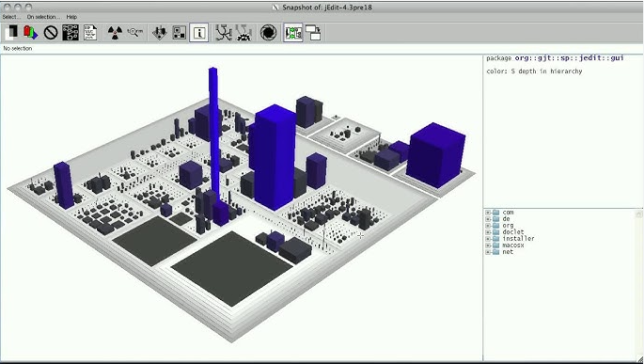Click the source document page icon
Viewport: 644px width, 364px height.
click(x=90, y=33)
